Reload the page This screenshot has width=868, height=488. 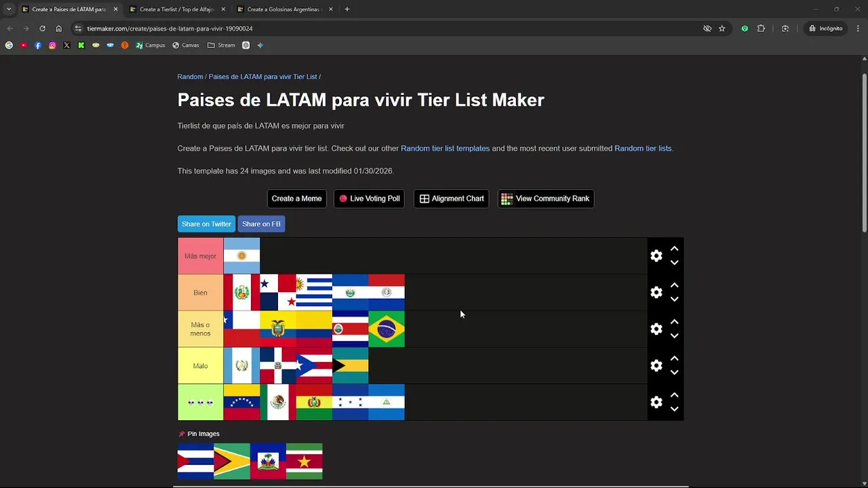[42, 28]
